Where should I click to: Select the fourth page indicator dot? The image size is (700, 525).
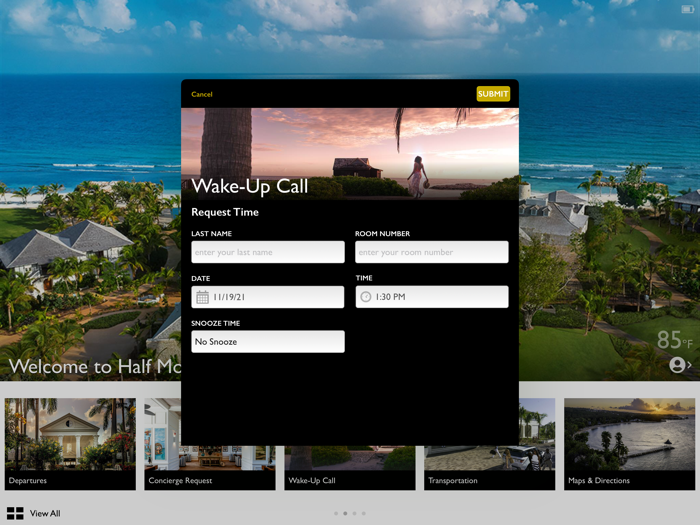tap(364, 513)
